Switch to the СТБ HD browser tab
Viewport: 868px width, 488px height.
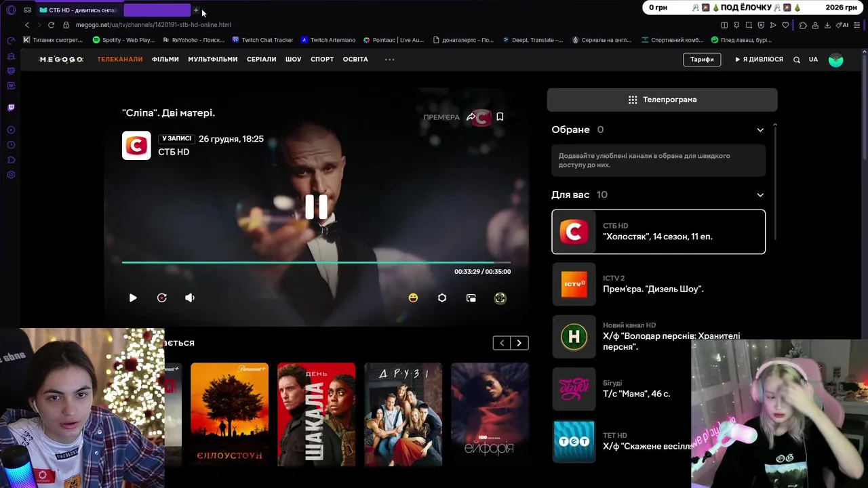click(79, 10)
